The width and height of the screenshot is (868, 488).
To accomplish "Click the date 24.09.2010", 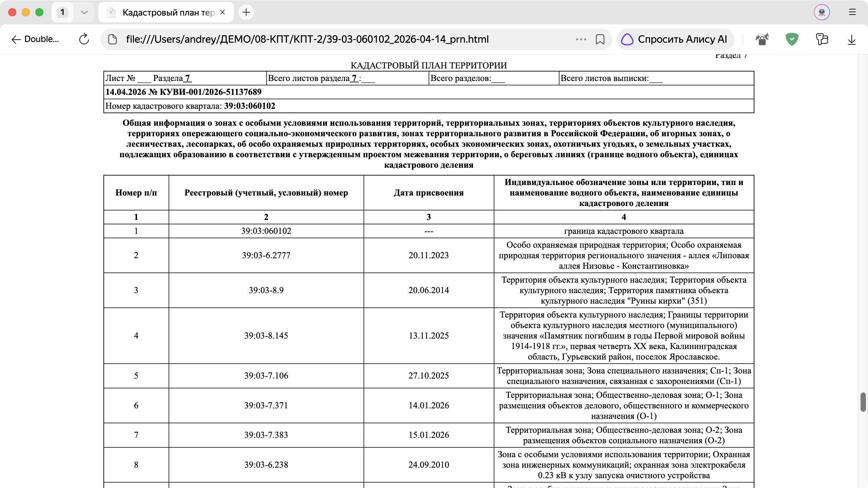I will pyautogui.click(x=429, y=465).
